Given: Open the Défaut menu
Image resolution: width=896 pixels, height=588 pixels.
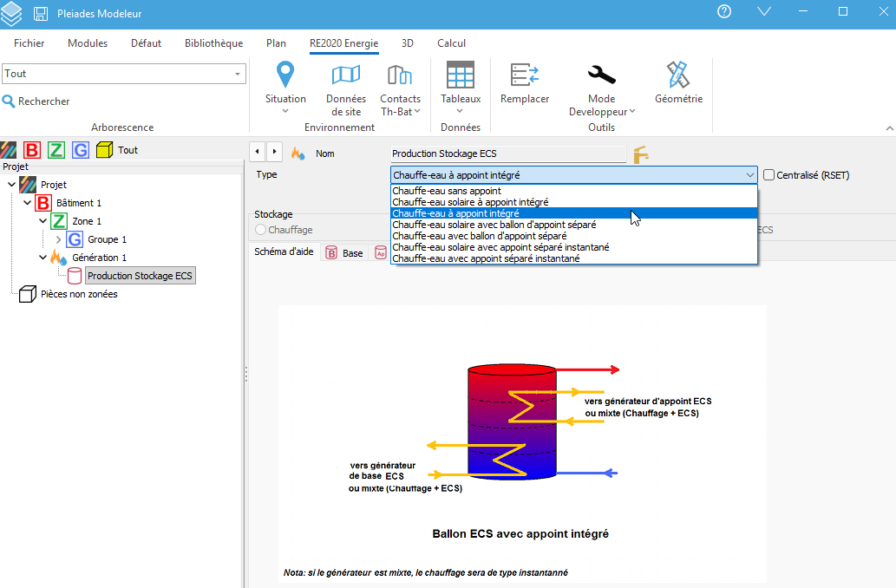Looking at the screenshot, I should (146, 43).
